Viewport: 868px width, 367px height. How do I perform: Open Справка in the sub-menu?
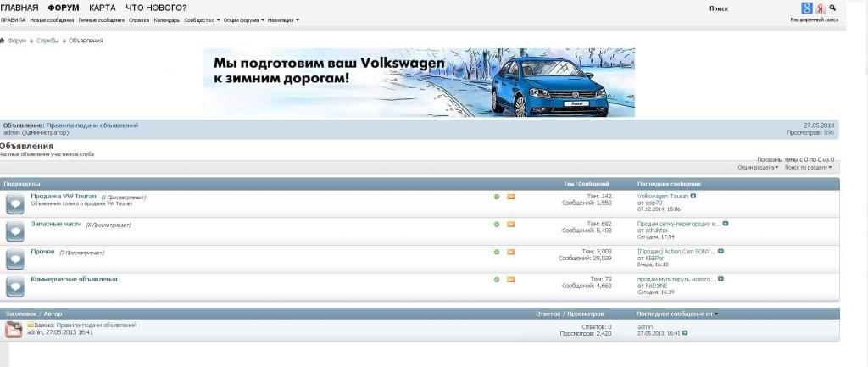139,20
